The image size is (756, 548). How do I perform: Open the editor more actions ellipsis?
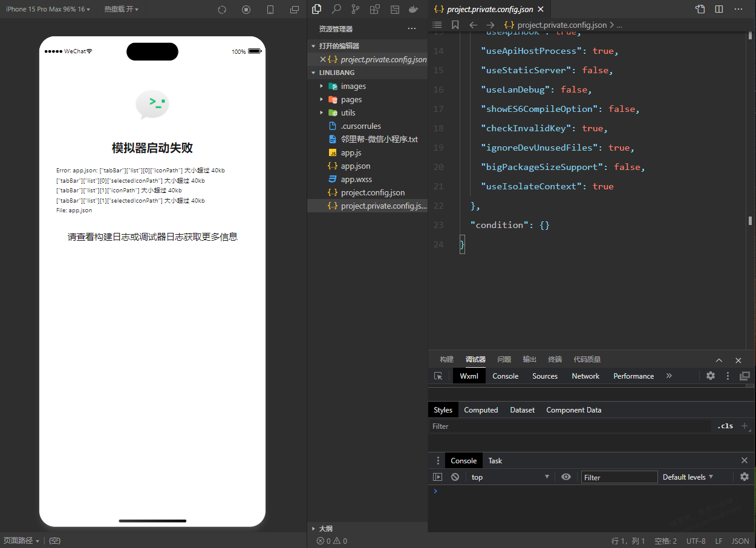tap(738, 9)
